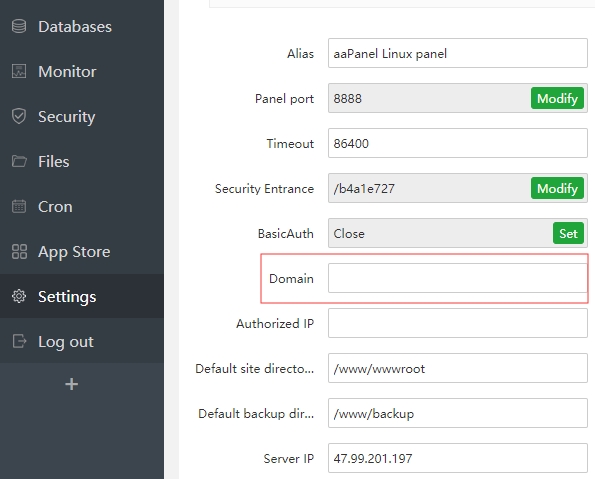Viewport: 595px width, 479px height.
Task: Modify the Panel port value
Action: click(x=557, y=98)
